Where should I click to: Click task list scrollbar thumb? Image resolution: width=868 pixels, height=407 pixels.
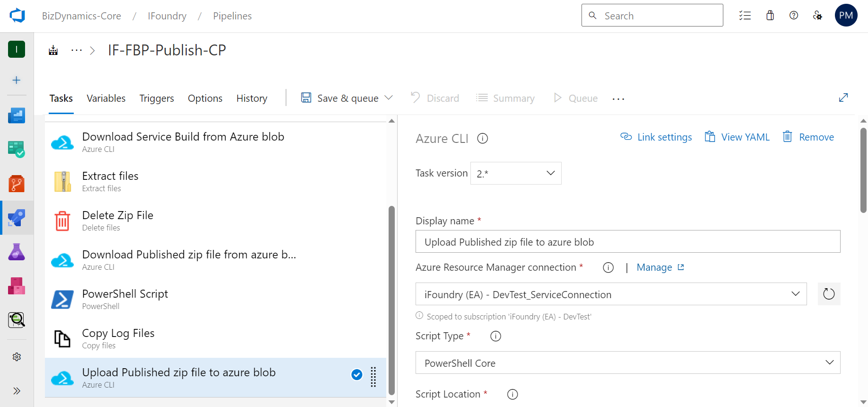(x=391, y=300)
